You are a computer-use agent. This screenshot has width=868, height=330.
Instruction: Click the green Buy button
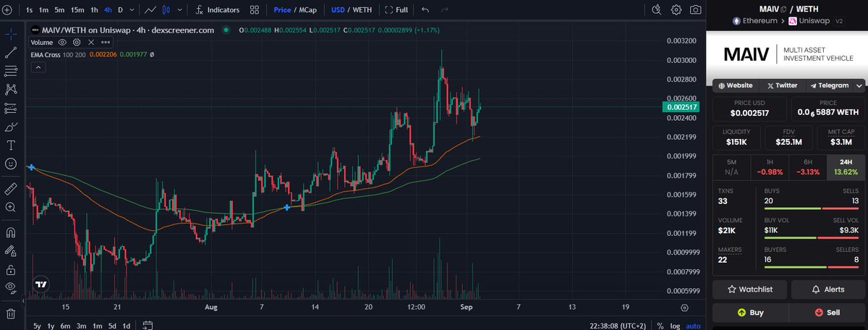[x=749, y=313]
